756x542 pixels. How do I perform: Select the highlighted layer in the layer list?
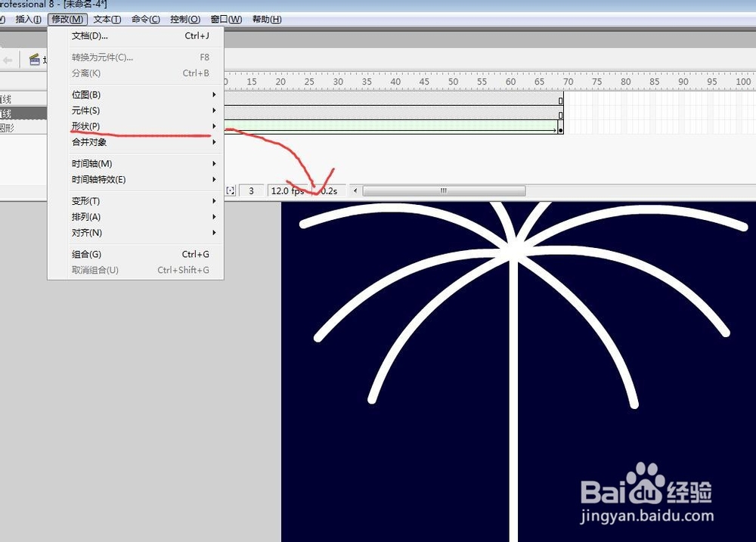(23, 114)
